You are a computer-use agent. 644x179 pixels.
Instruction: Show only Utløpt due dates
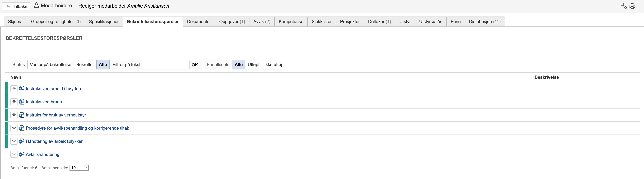[x=253, y=65]
